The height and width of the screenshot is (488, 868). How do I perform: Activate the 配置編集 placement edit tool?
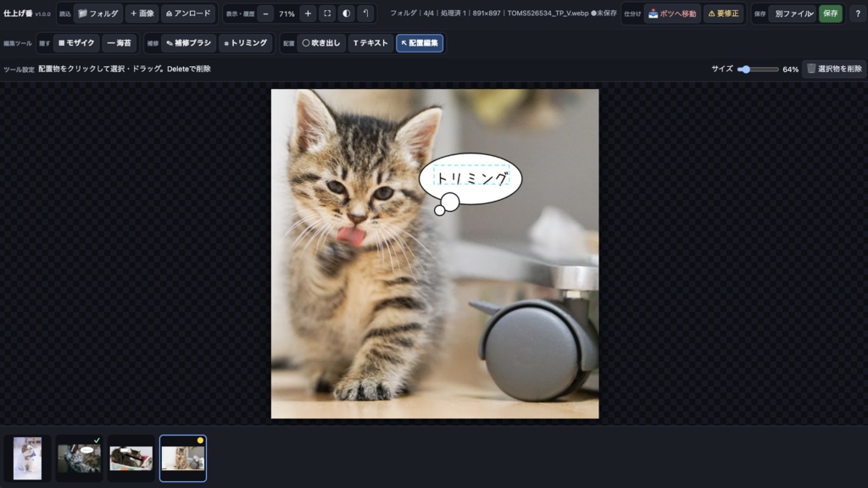coord(420,42)
